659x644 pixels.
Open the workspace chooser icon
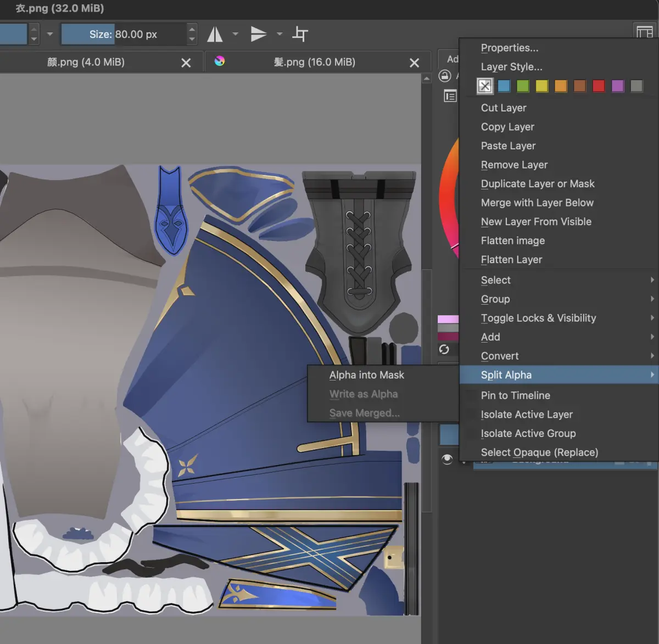click(644, 31)
